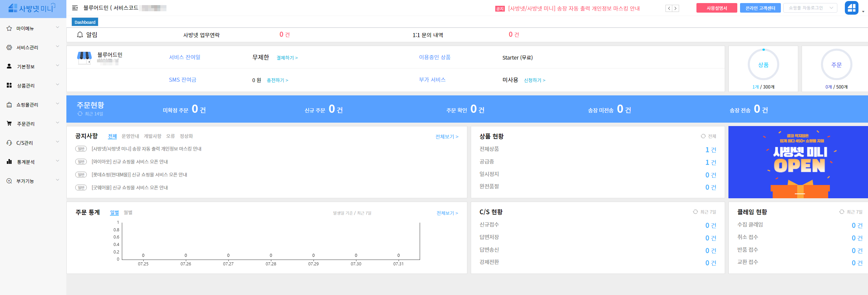
Task: Click the bar chart icon beside 통계분석
Action: click(x=9, y=162)
